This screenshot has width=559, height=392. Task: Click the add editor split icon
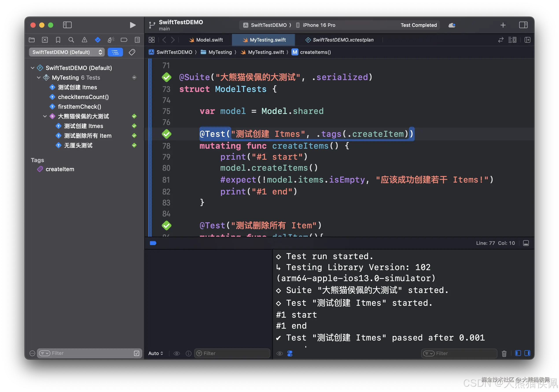click(x=527, y=40)
